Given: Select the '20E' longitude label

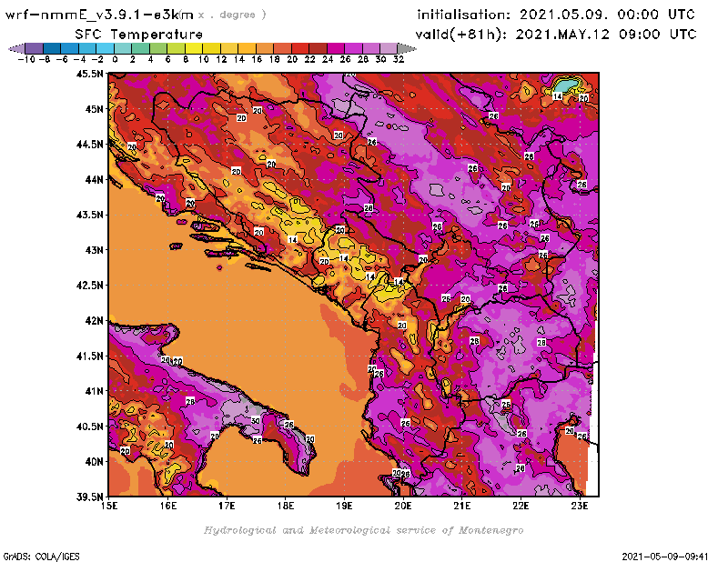Looking at the screenshot, I should [403, 506].
